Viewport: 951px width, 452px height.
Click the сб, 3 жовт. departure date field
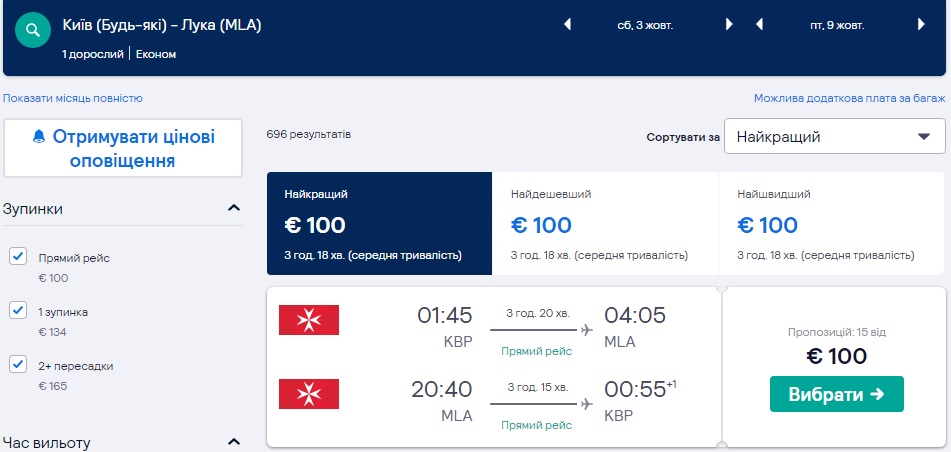point(646,25)
